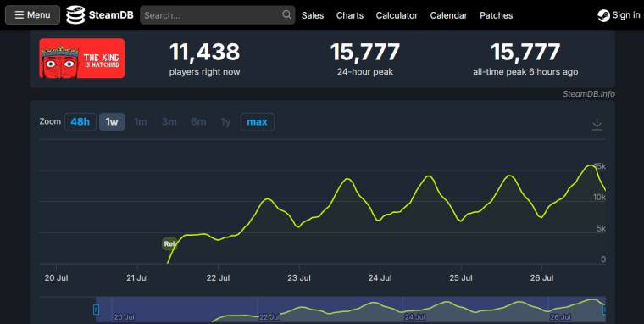Click the 5k y-axis label
Viewport: 644px width, 324px height.
(602, 229)
